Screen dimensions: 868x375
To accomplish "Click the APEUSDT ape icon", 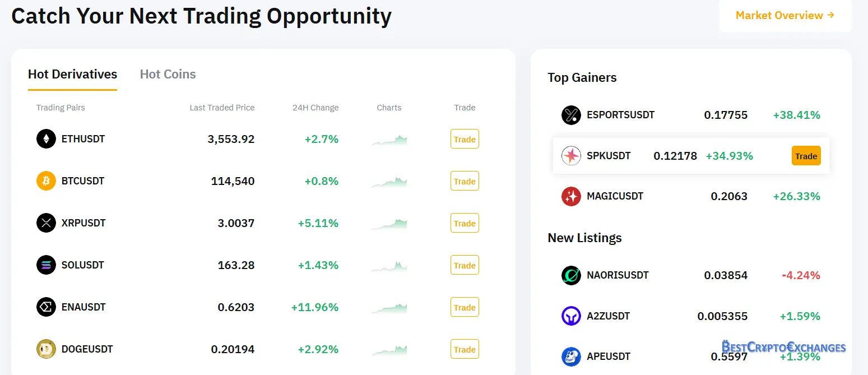I will (571, 357).
